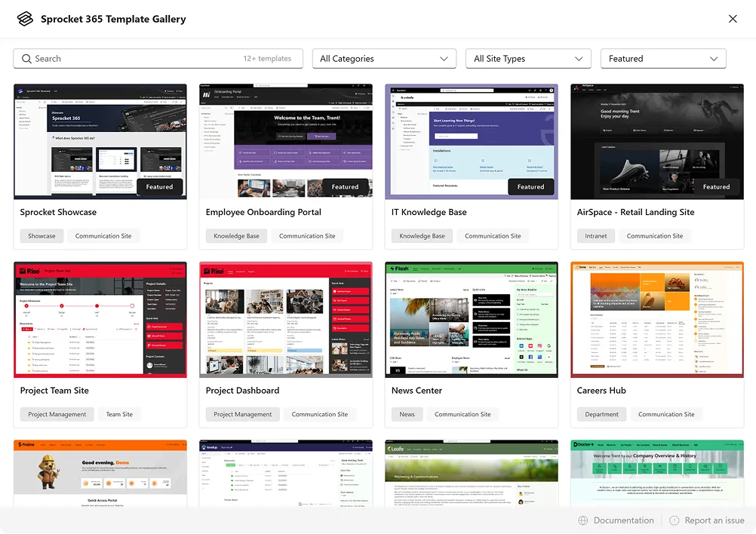The image size is (756, 534).
Task: Open the Proline orange template thumbnail
Action: [100, 473]
